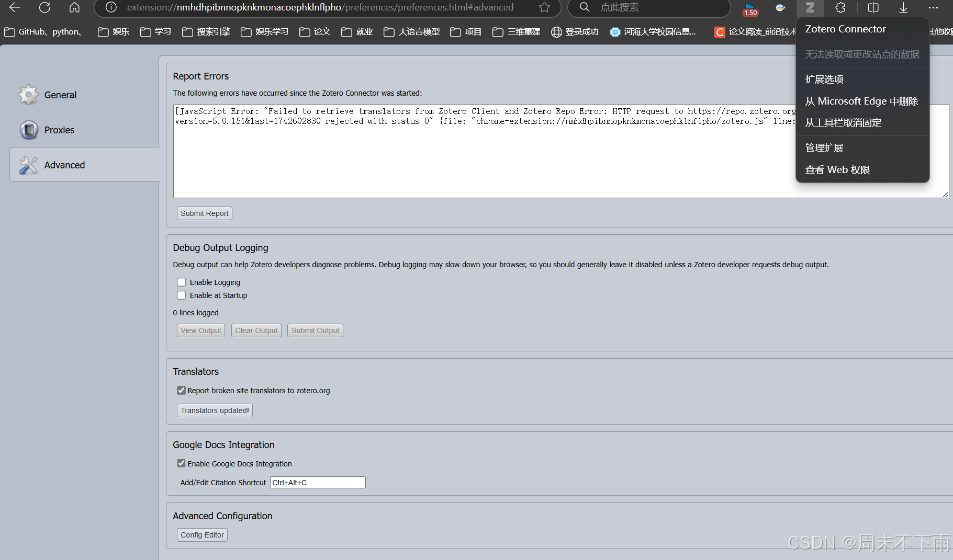This screenshot has height=560, width=953.
Task: Click the browser address bar URL
Action: click(x=320, y=7)
